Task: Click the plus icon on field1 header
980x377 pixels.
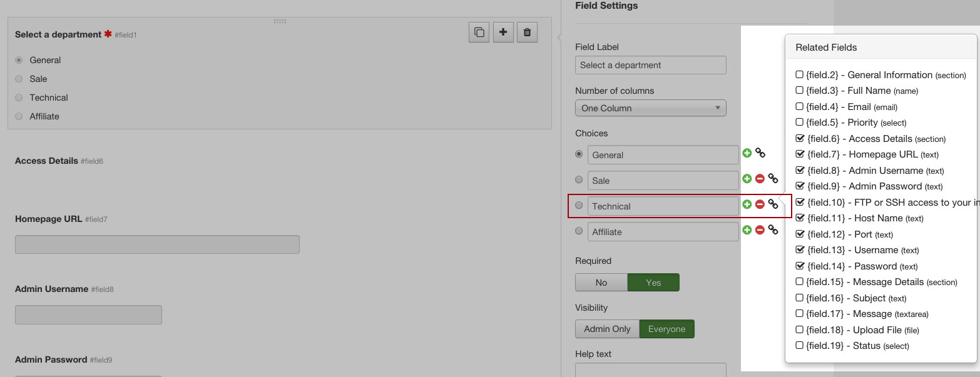Action: (x=503, y=32)
